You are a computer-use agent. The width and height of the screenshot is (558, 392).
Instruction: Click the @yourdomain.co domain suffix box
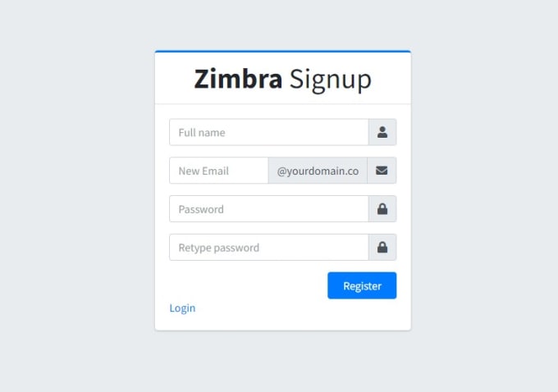(x=318, y=171)
